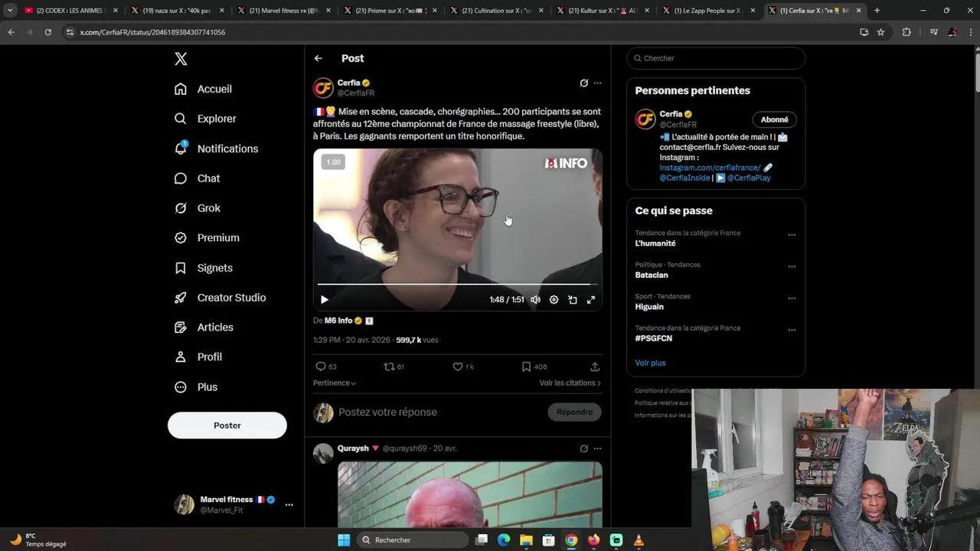Open the @CerfiaPlay mention
The image size is (980, 551).
coord(749,178)
